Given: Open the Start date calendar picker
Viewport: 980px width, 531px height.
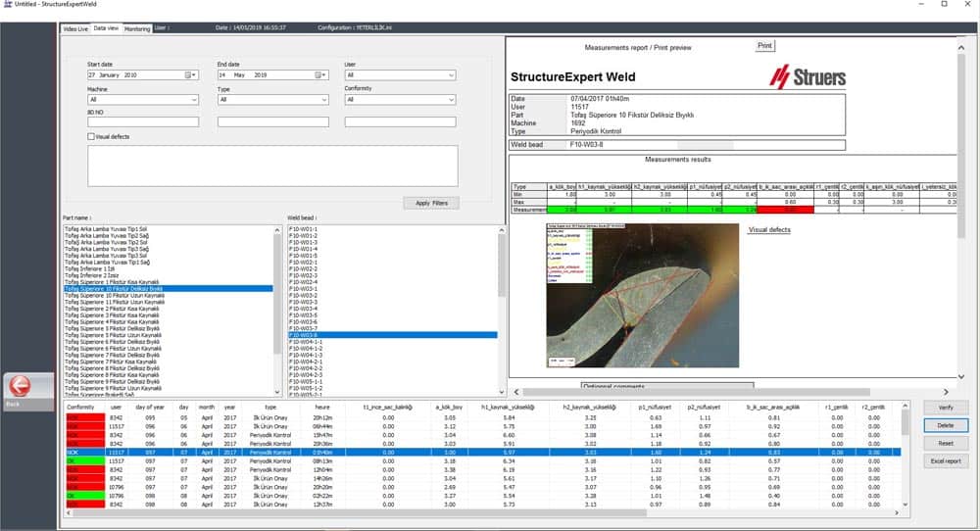Looking at the screenshot, I should (x=190, y=75).
